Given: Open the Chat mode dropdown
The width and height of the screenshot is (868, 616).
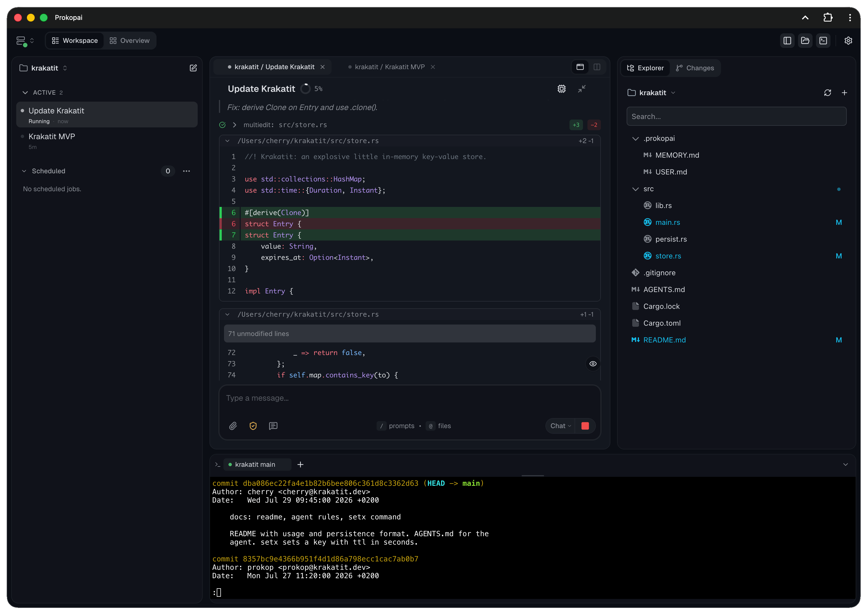Looking at the screenshot, I should coord(560,426).
